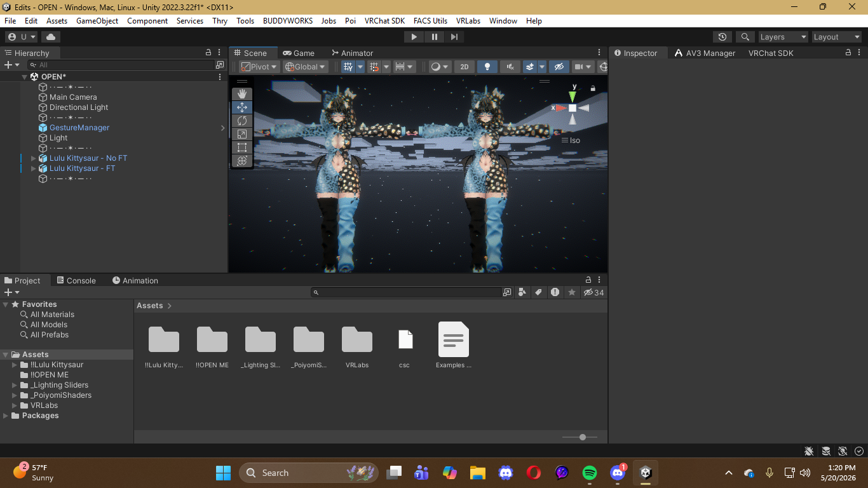Open Unity global search icon
Viewport: 868px width, 488px height.
(745, 37)
